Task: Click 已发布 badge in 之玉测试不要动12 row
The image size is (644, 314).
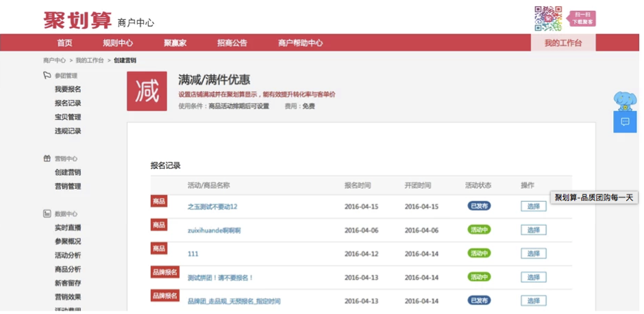Action: [479, 206]
